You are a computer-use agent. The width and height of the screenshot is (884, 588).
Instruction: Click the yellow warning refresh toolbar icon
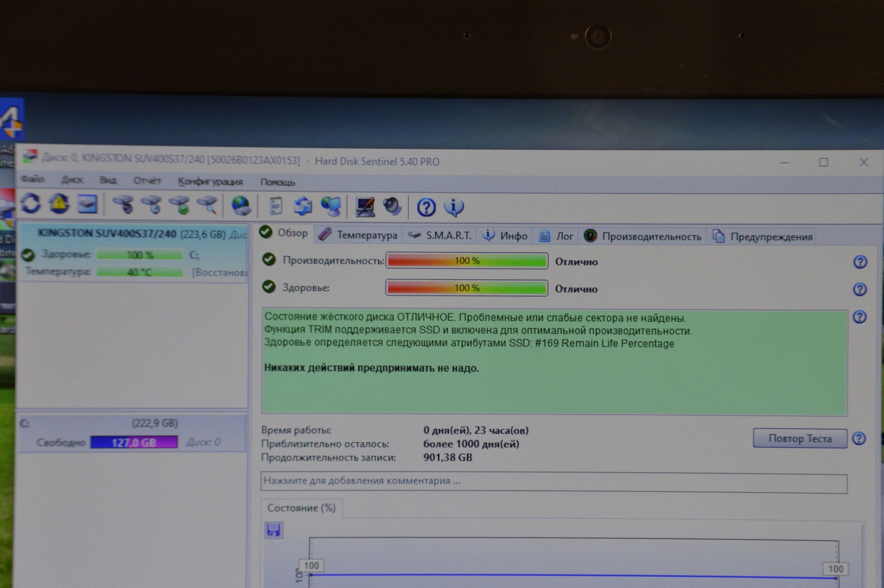59,204
